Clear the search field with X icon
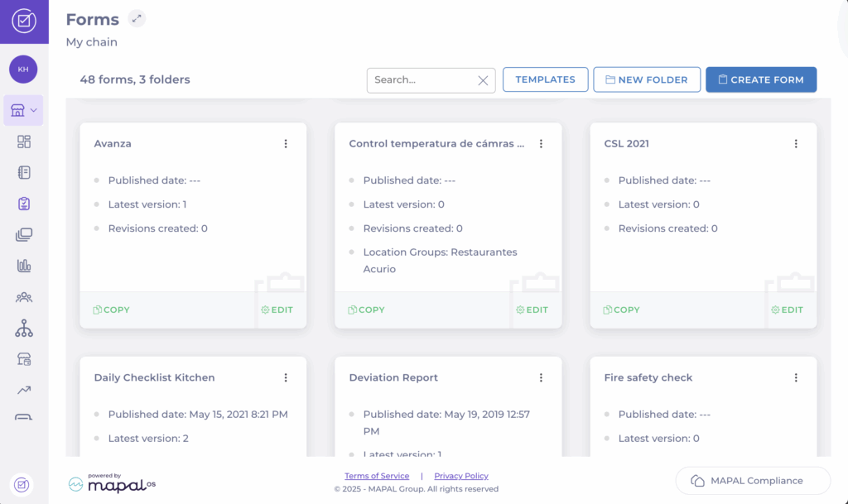The height and width of the screenshot is (504, 848). [x=484, y=80]
